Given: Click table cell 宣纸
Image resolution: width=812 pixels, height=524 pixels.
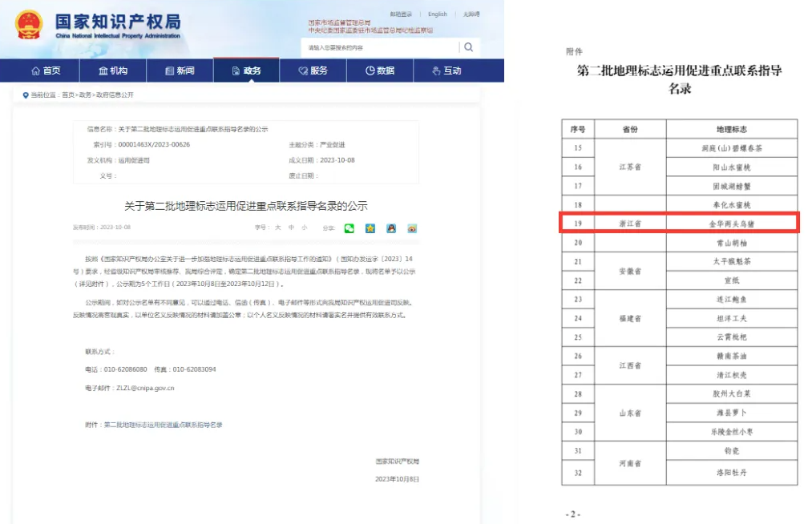Looking at the screenshot, I should point(732,280).
